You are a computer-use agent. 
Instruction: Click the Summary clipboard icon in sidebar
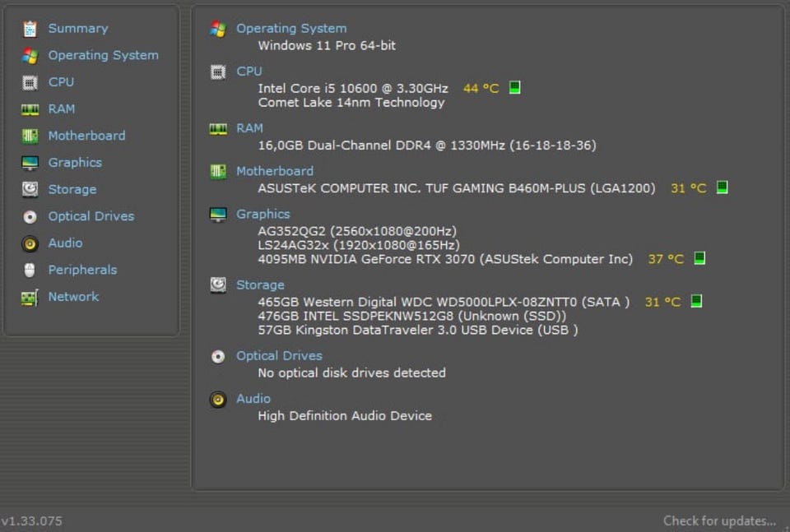30,29
